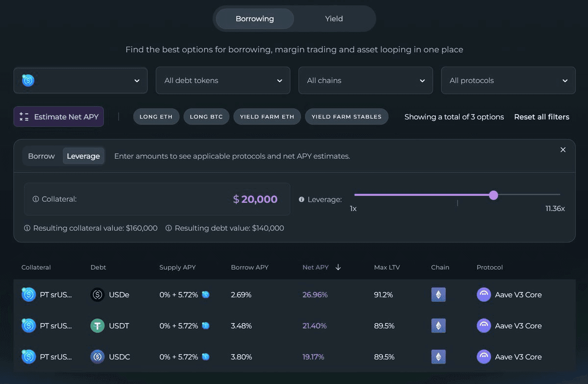Image resolution: width=588 pixels, height=384 pixels.
Task: Select the Leverage mode option
Action: [x=83, y=156]
